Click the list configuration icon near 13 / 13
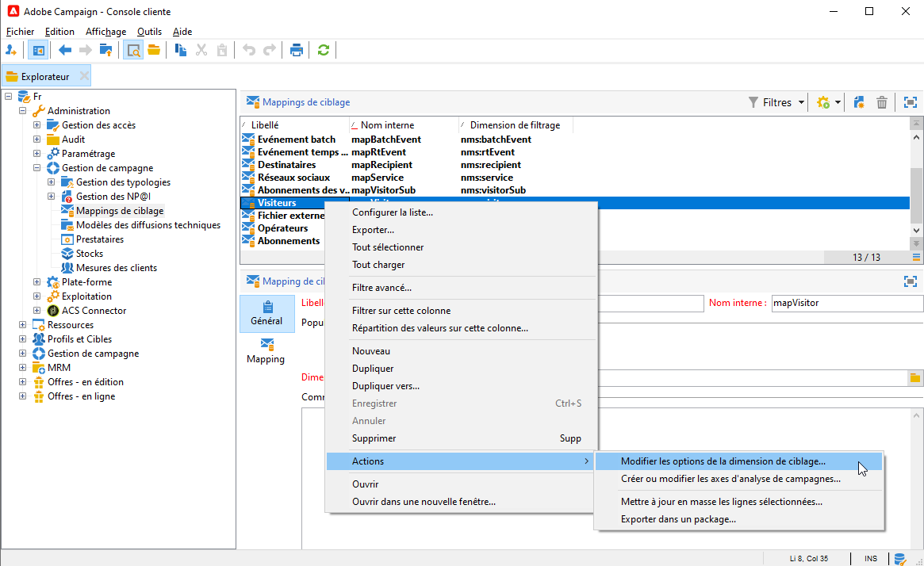 pos(916,257)
